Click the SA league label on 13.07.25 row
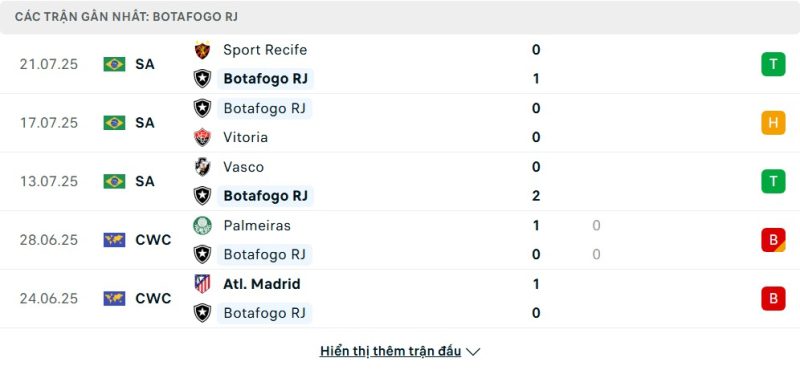The width and height of the screenshot is (800, 374). tap(145, 181)
